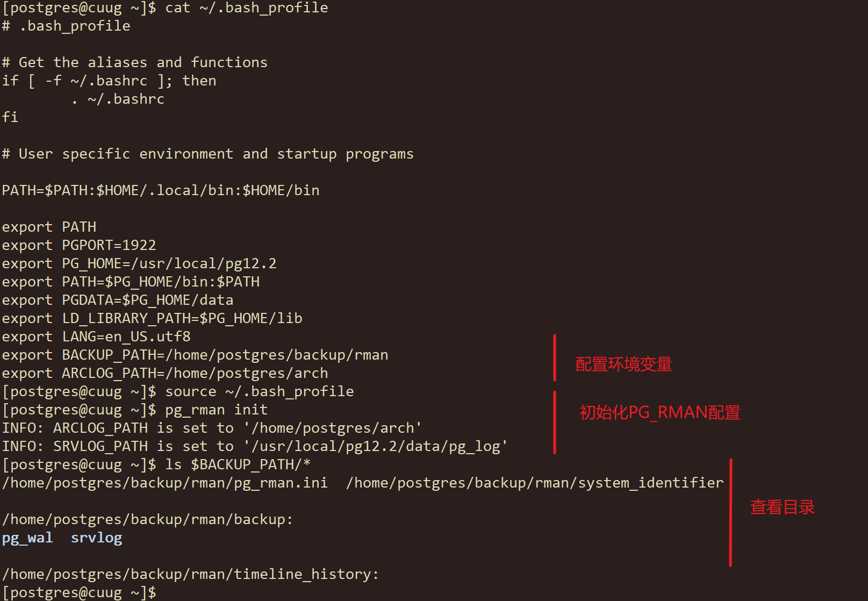Click the 'export ARCLOG_PATH=/home/postgres/arch' line
Viewport: 868px width, 601px height.
pos(165,373)
